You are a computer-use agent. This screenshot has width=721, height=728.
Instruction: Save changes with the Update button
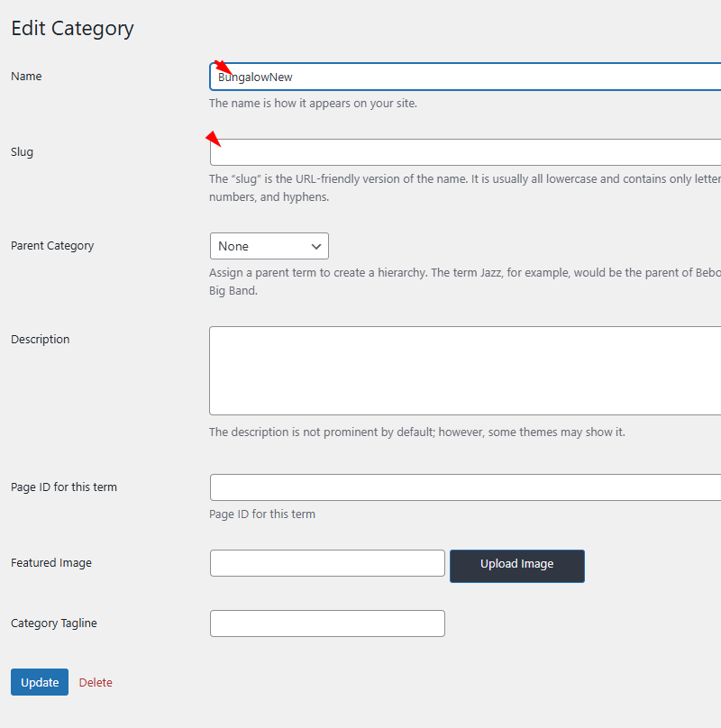coord(40,682)
